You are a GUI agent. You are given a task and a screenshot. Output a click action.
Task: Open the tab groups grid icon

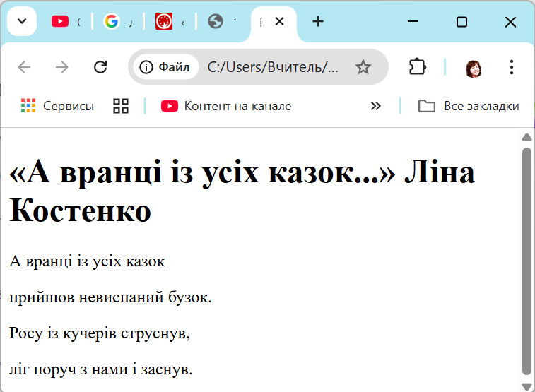(121, 106)
